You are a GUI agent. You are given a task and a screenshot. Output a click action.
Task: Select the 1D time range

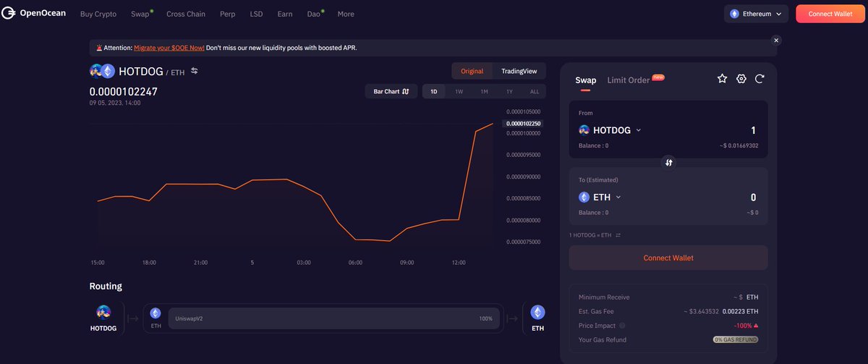coord(434,92)
